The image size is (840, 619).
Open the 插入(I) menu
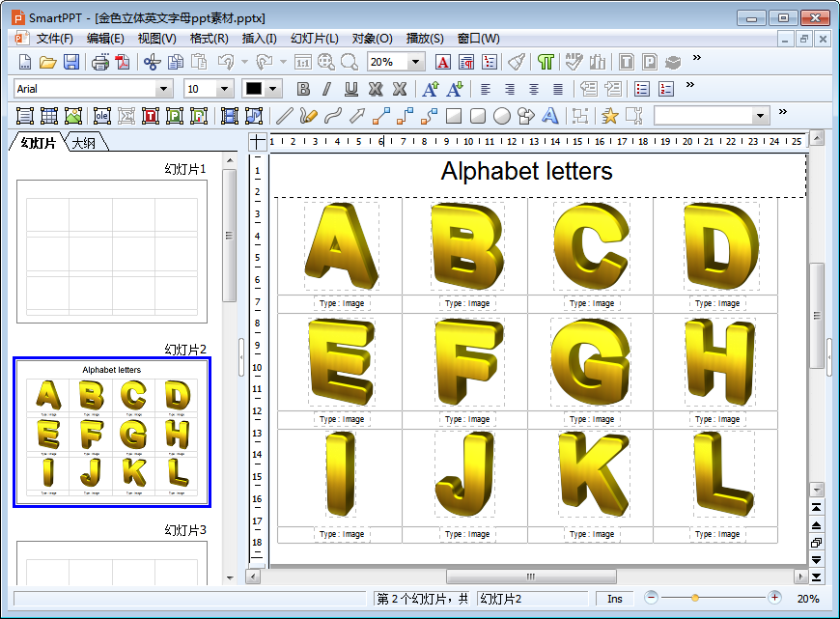(x=259, y=39)
